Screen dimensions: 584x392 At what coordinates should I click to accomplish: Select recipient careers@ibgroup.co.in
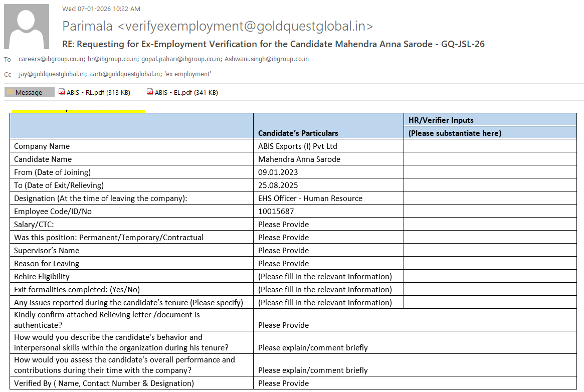(51, 59)
